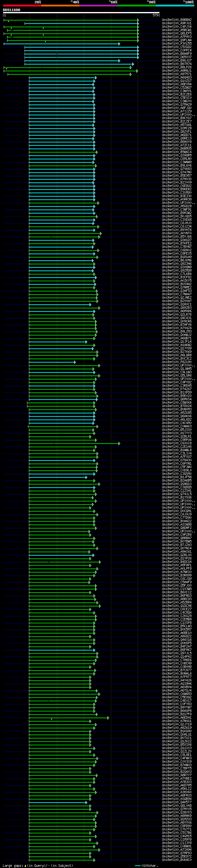Click hit label UniRef100_C6J234
The height and width of the screenshot is (868, 197).
tap(177, 226)
